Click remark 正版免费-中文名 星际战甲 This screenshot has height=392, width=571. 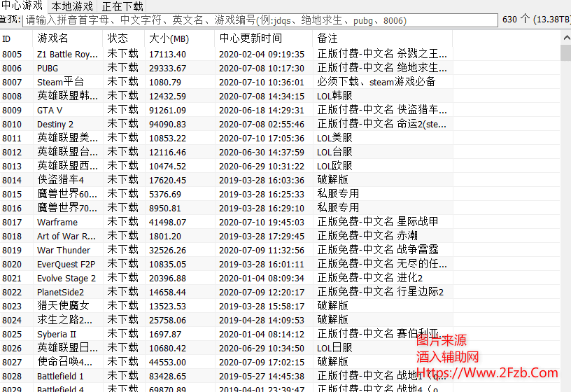point(378,222)
